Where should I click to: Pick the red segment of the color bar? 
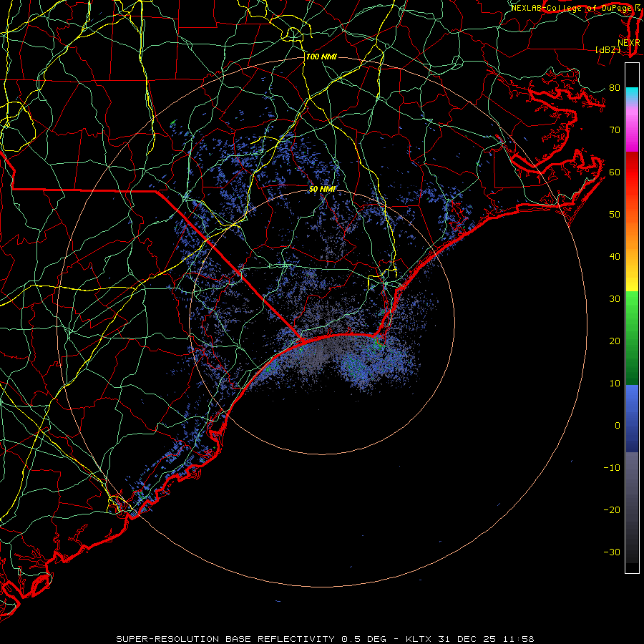click(x=632, y=172)
